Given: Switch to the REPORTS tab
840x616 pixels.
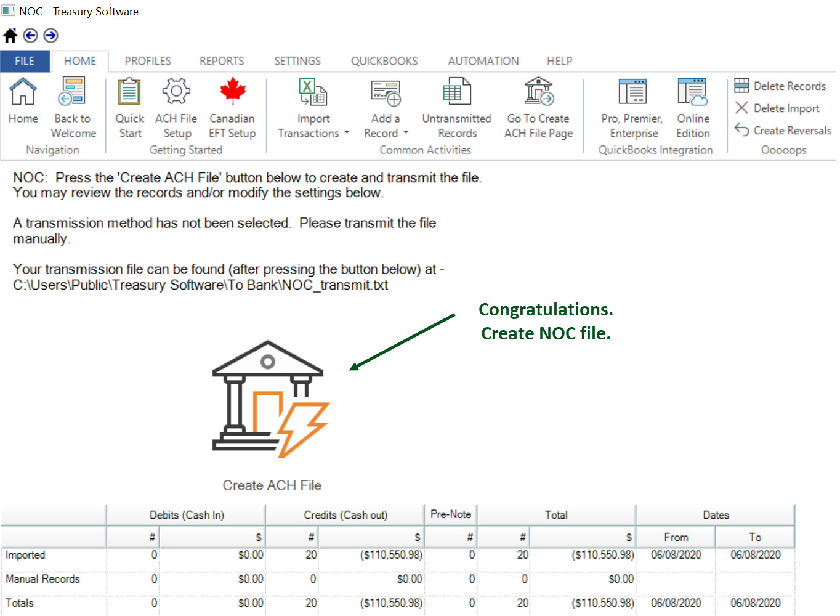Looking at the screenshot, I should pyautogui.click(x=222, y=61).
